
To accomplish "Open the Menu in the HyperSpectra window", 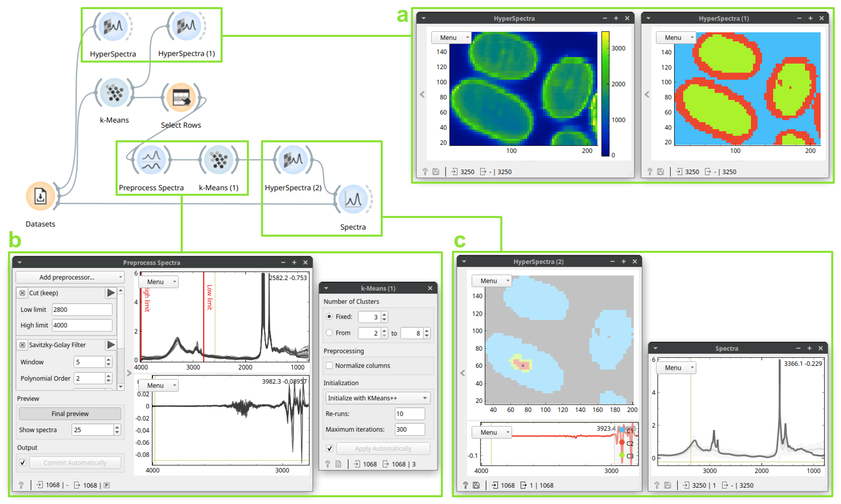I will point(451,38).
